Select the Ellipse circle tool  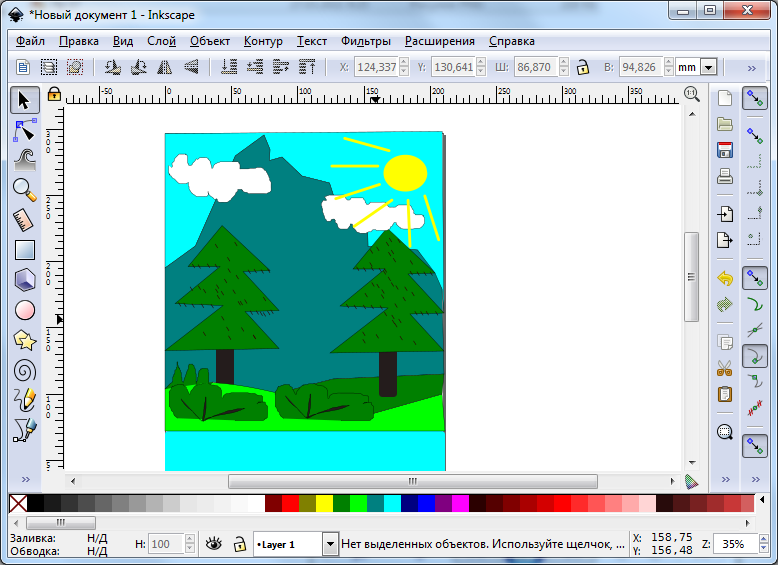(x=24, y=311)
